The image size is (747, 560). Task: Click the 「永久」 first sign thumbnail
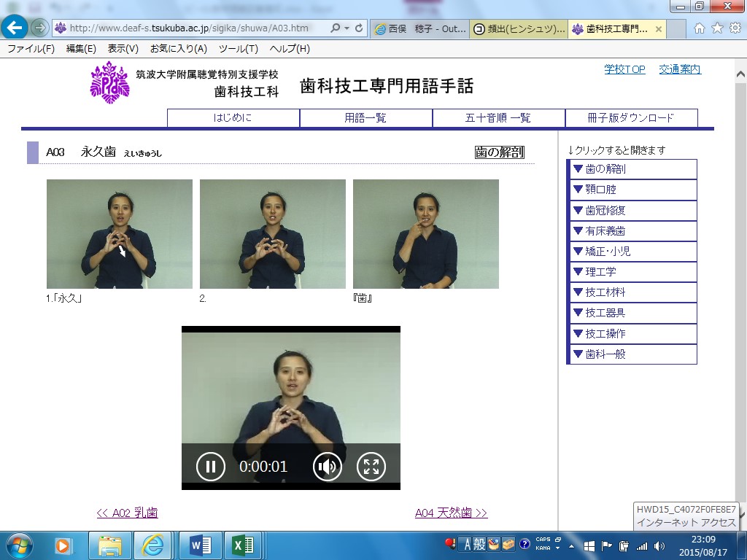(x=120, y=234)
